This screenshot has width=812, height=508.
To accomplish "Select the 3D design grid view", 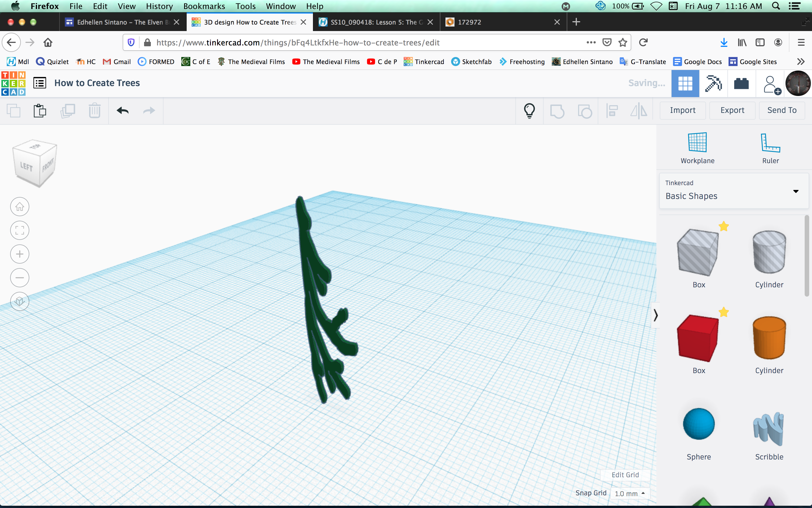I will [x=685, y=83].
